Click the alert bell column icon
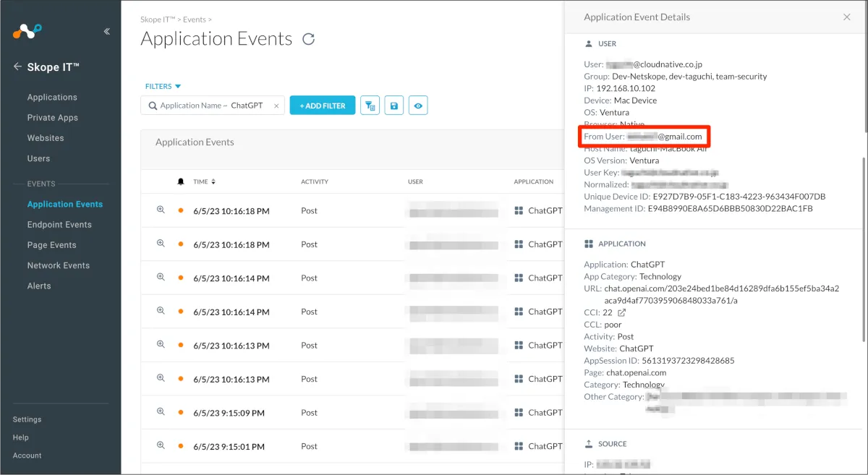Viewport: 868px width, 475px height. 181,181
